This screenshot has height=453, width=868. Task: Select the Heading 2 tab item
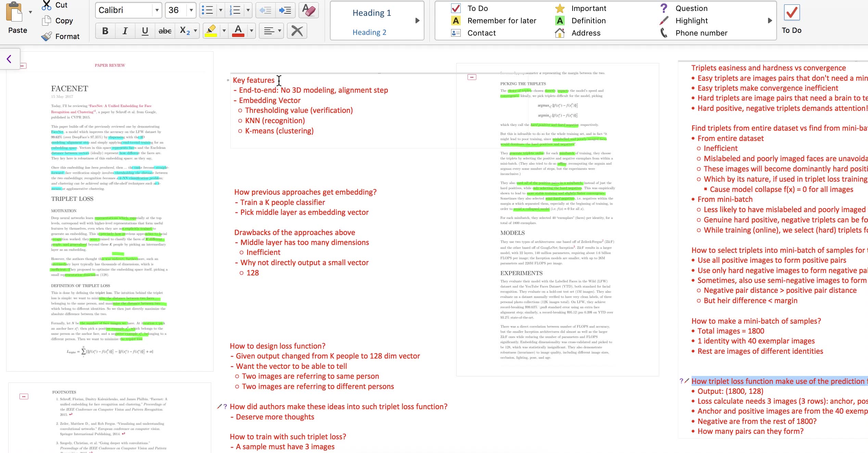click(x=370, y=32)
